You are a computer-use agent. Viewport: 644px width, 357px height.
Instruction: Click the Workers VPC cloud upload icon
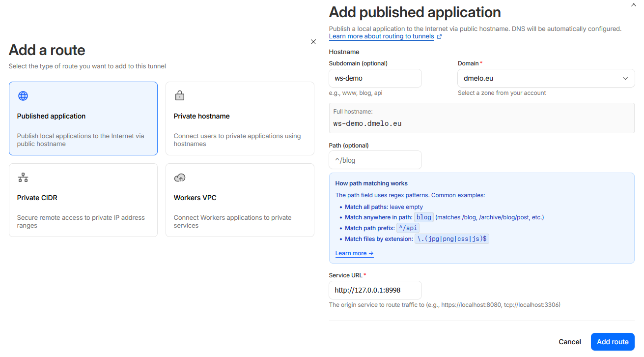click(x=180, y=178)
